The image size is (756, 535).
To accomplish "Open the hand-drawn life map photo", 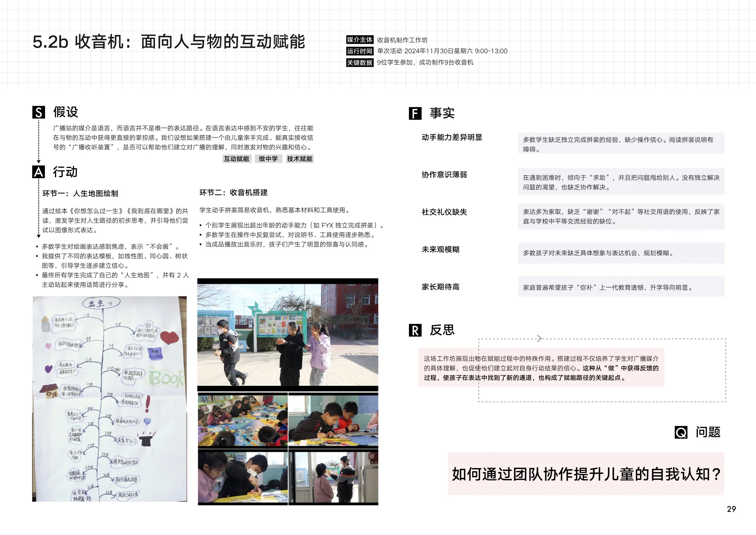I will [x=109, y=398].
